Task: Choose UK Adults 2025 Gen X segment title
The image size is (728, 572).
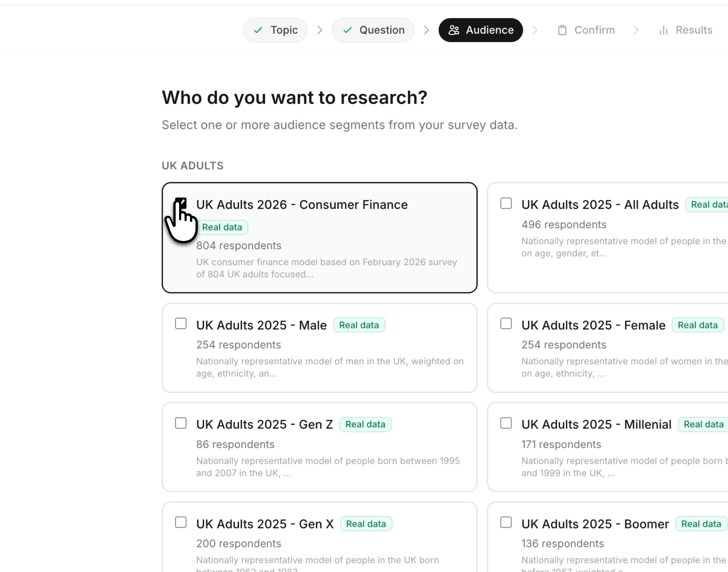Action: click(264, 524)
